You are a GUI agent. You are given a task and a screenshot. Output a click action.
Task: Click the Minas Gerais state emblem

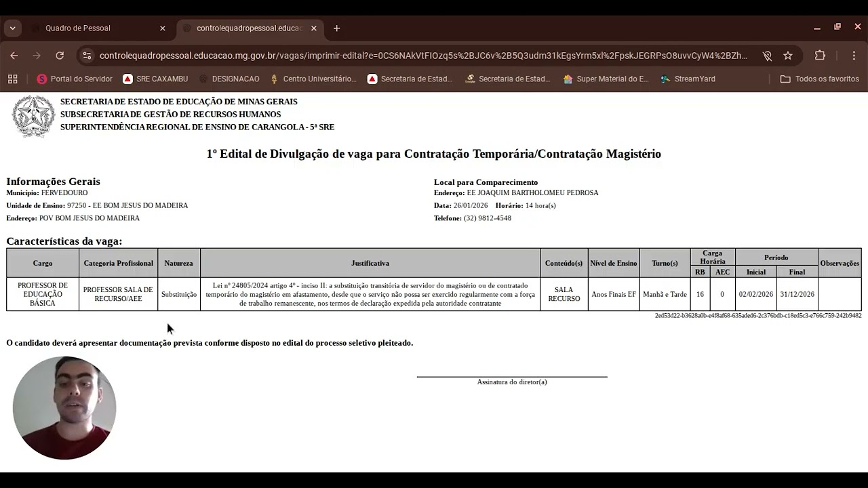[x=33, y=116]
